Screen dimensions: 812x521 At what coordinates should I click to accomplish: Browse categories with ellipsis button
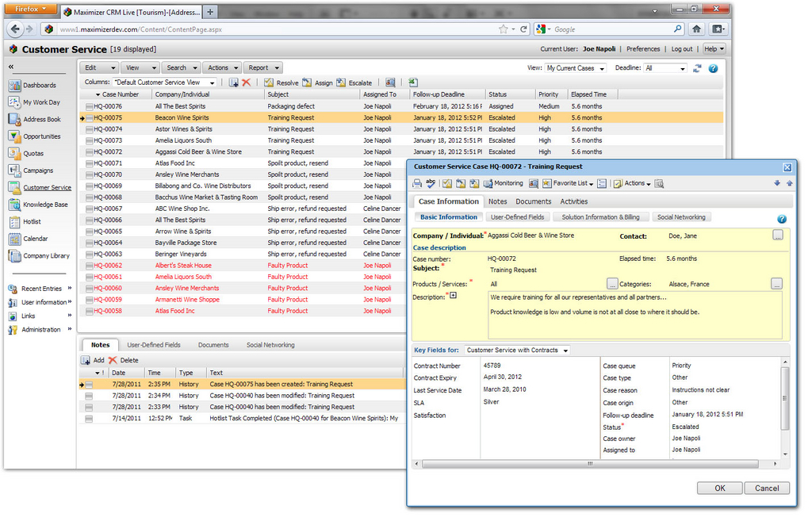[x=776, y=285]
